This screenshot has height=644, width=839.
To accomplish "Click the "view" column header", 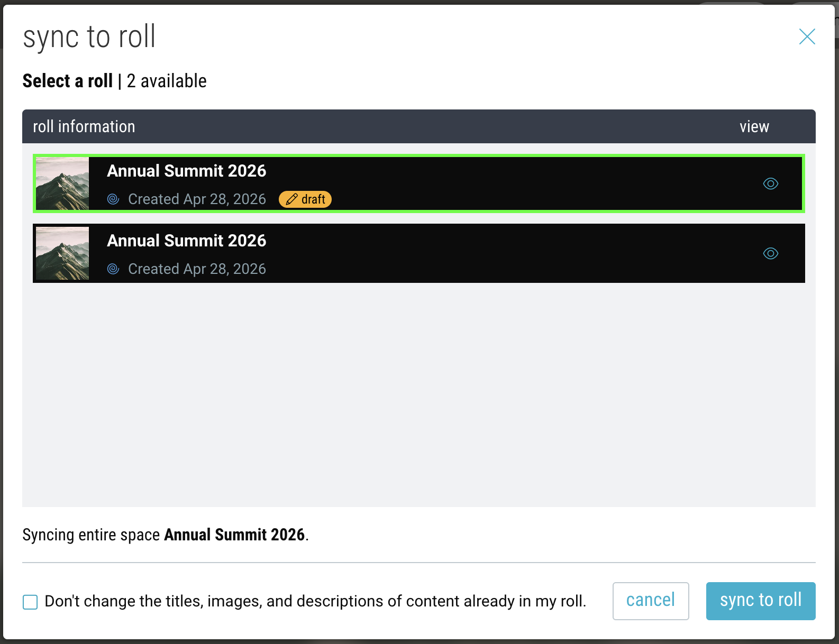I will (754, 126).
